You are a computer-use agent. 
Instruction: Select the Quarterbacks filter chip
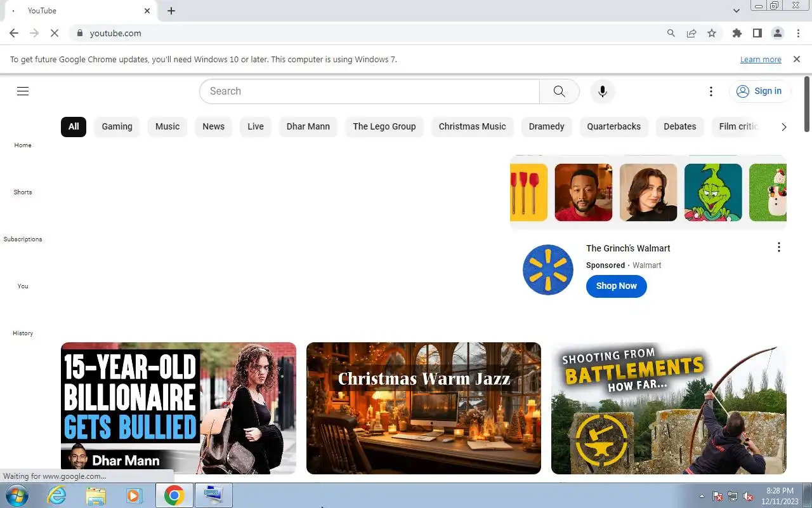click(614, 126)
